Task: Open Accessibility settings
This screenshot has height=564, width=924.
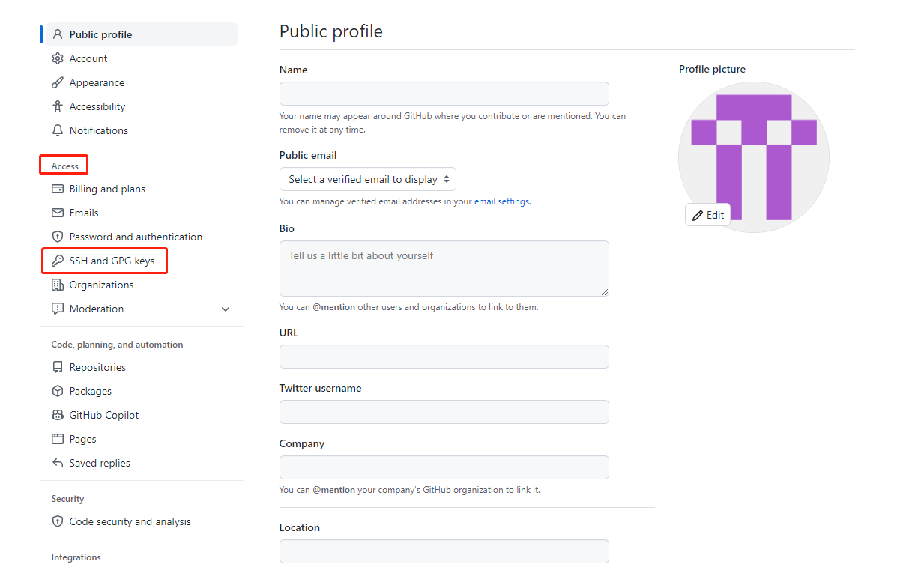Action: [x=97, y=106]
